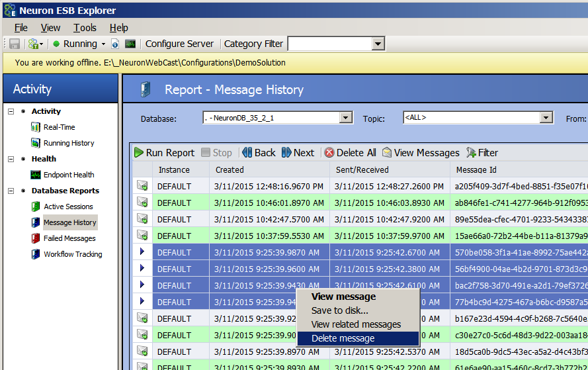
Task: Click Configure Server in toolbar
Action: [179, 44]
